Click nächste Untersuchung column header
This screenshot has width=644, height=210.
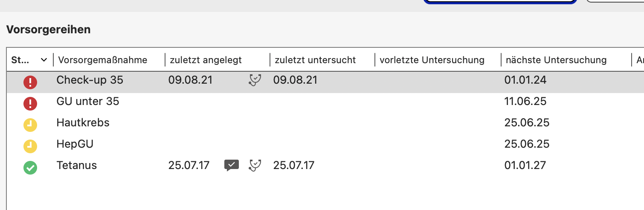[556, 60]
